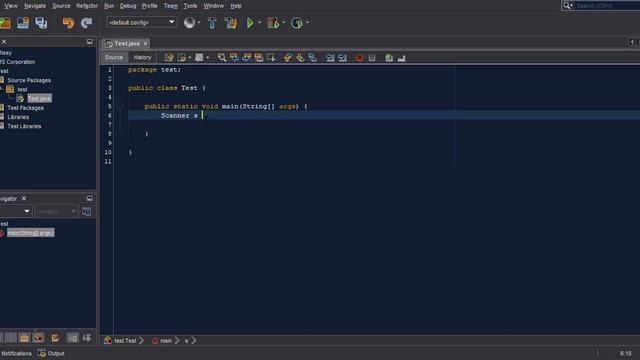Open the Window menu
This screenshot has height=360, width=640.
pyautogui.click(x=213, y=6)
